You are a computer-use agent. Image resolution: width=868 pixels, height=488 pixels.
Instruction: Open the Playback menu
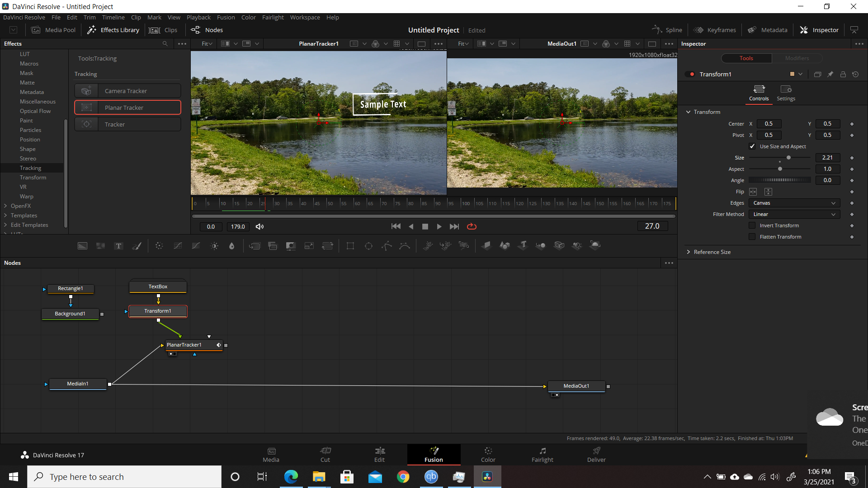pyautogui.click(x=198, y=17)
